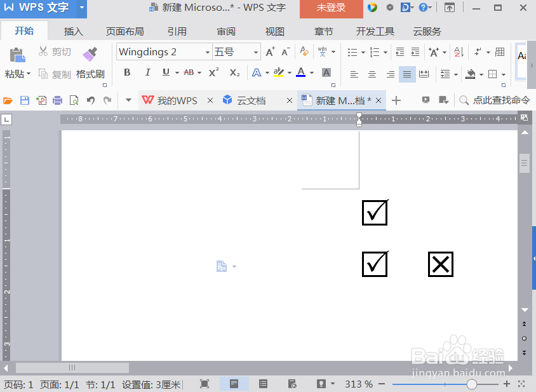The height and width of the screenshot is (392, 536).
Task: Close the 新建 M...档 document tab
Action: pos(379,100)
